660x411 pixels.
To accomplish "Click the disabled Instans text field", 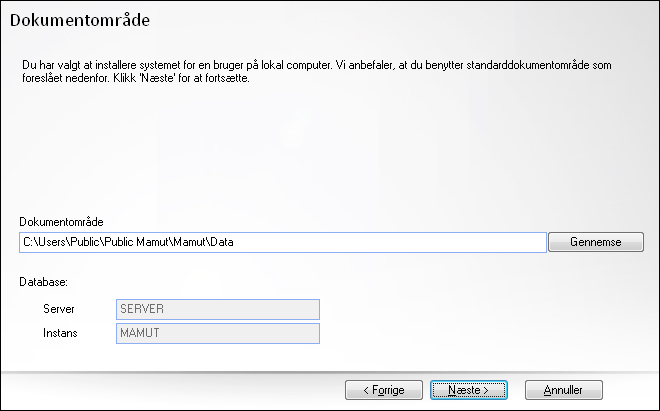I will click(218, 334).
